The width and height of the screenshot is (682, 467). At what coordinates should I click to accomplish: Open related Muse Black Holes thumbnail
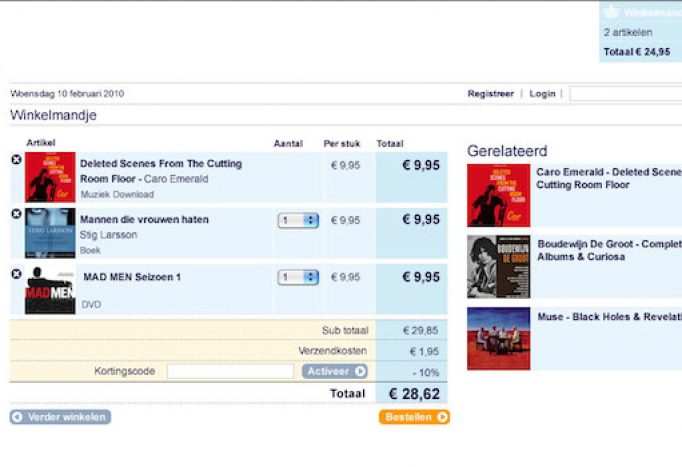pos(498,339)
